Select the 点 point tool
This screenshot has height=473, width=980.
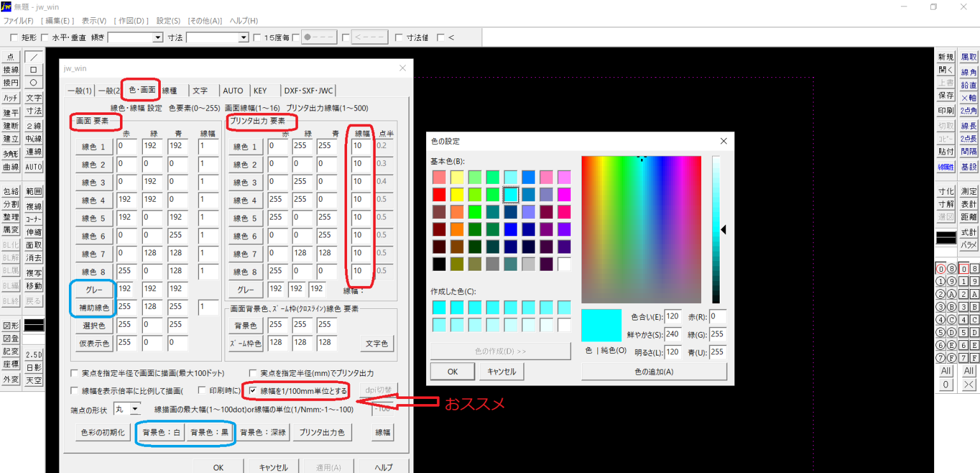tap(11, 57)
